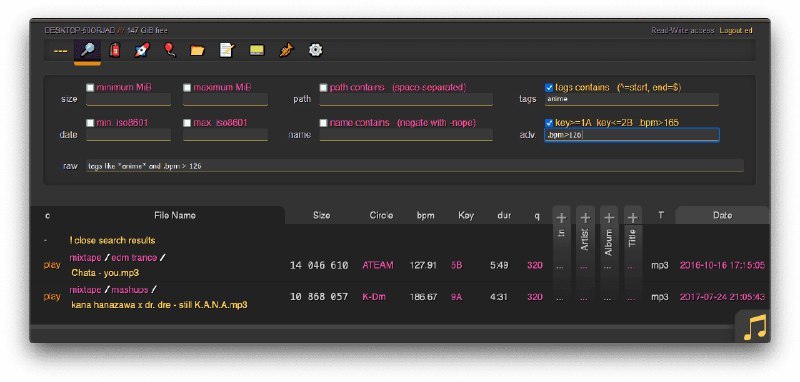Focus the min. iso8601 date field

coord(128,135)
